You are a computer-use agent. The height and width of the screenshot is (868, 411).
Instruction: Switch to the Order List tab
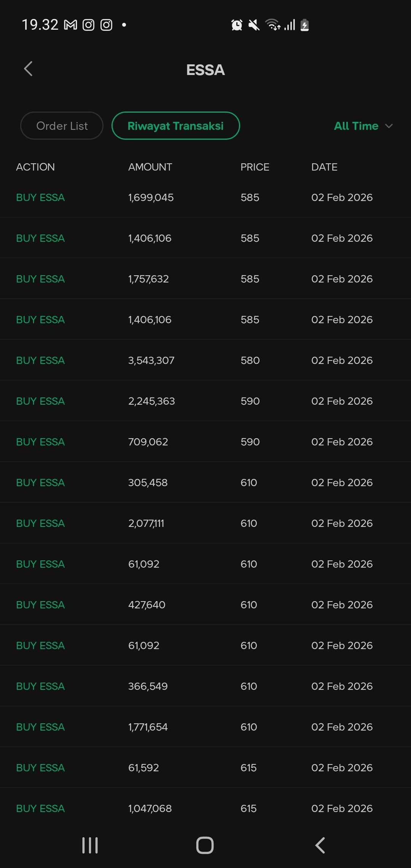pos(62,126)
